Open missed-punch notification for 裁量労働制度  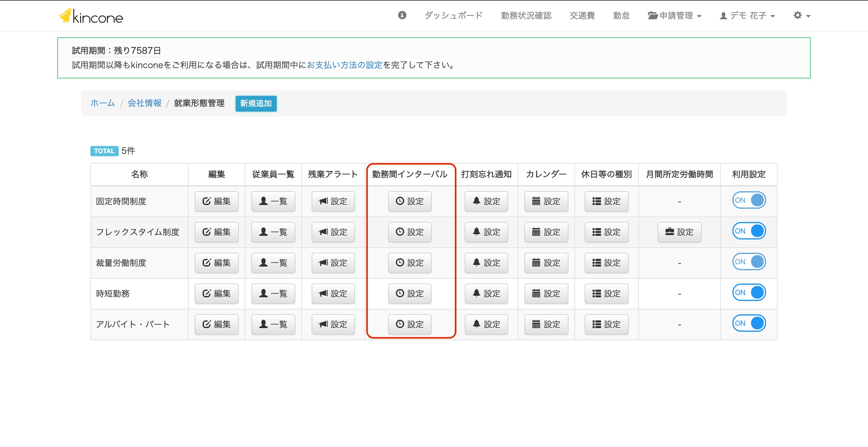pyautogui.click(x=486, y=263)
